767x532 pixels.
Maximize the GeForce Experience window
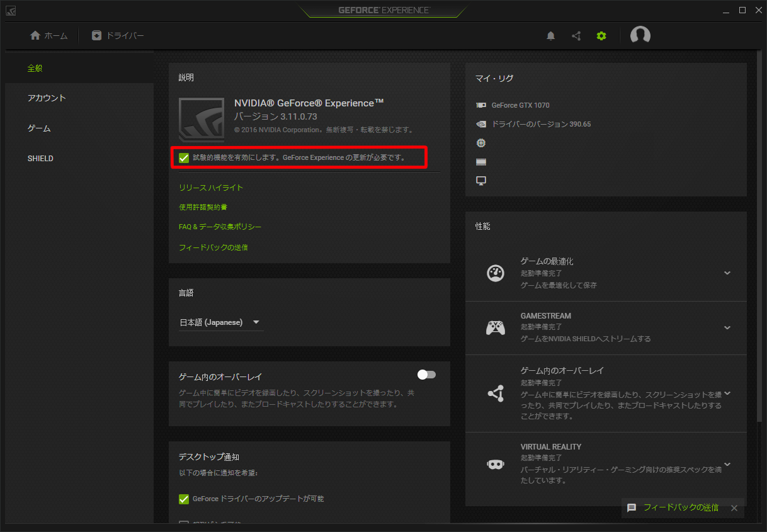(742, 10)
